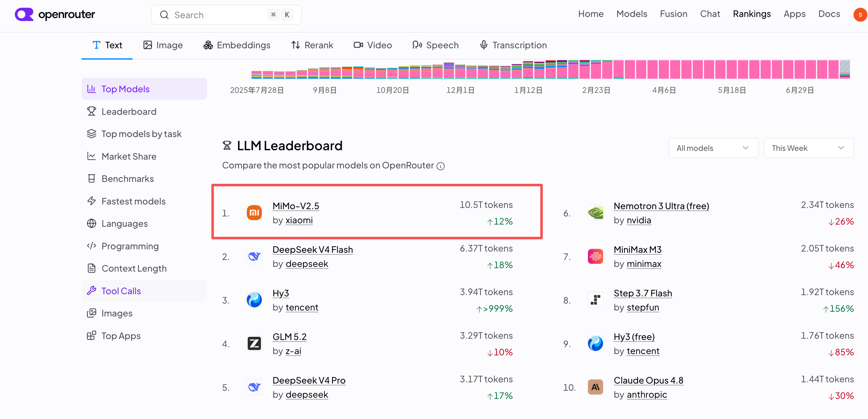This screenshot has width=868, height=419.
Task: Open Rankings in the top navigation
Action: [x=752, y=14]
